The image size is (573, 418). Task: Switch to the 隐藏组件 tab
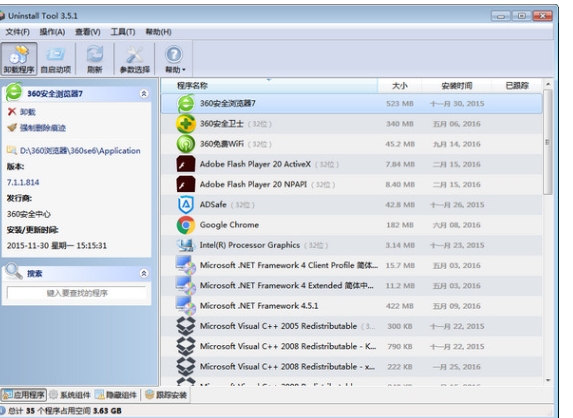point(116,395)
